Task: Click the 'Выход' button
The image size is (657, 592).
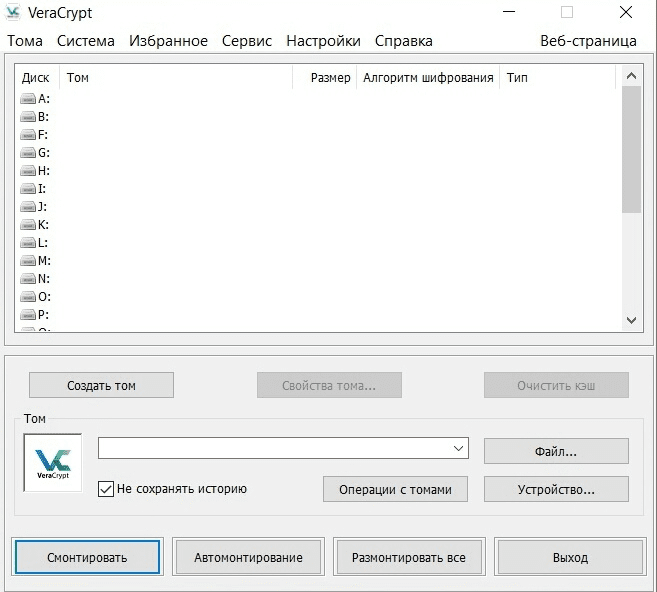Action: coord(570,557)
